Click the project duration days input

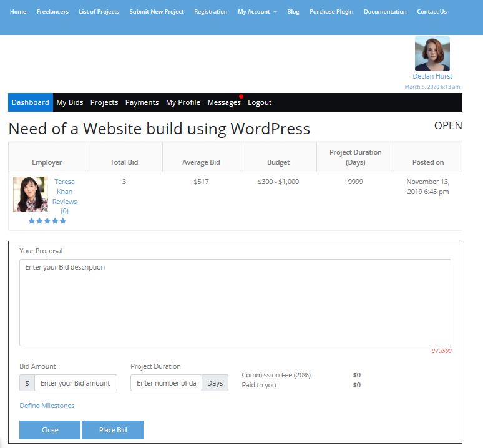click(x=167, y=383)
